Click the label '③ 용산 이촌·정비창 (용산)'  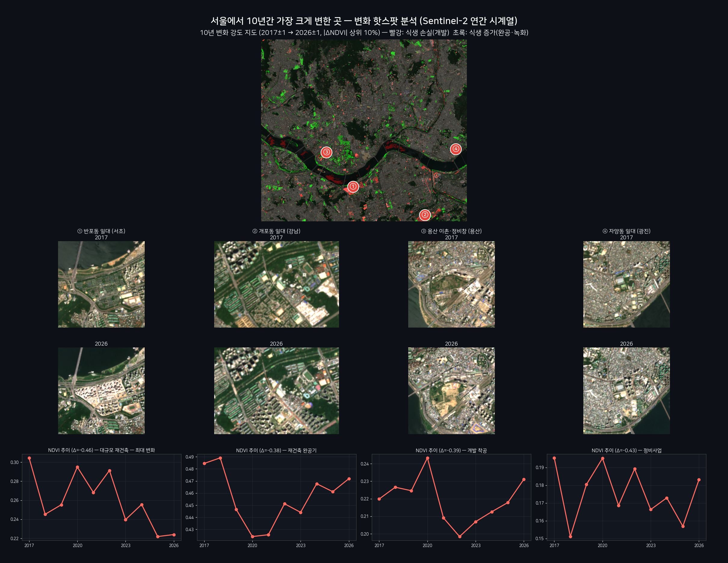451,231
